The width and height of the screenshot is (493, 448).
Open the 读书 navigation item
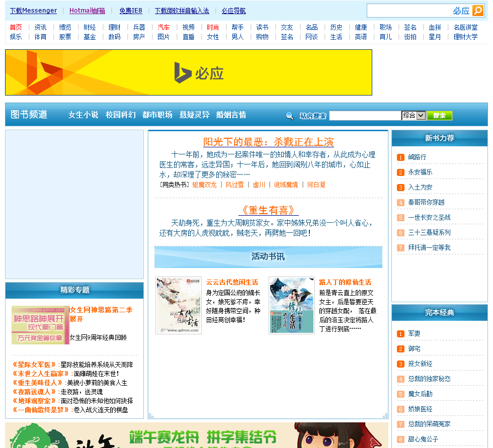[262, 27]
